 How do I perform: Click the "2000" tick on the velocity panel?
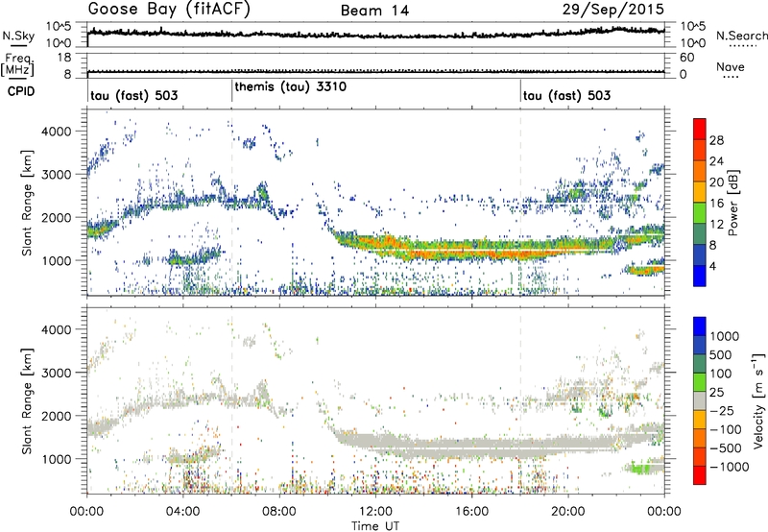pyautogui.click(x=56, y=416)
